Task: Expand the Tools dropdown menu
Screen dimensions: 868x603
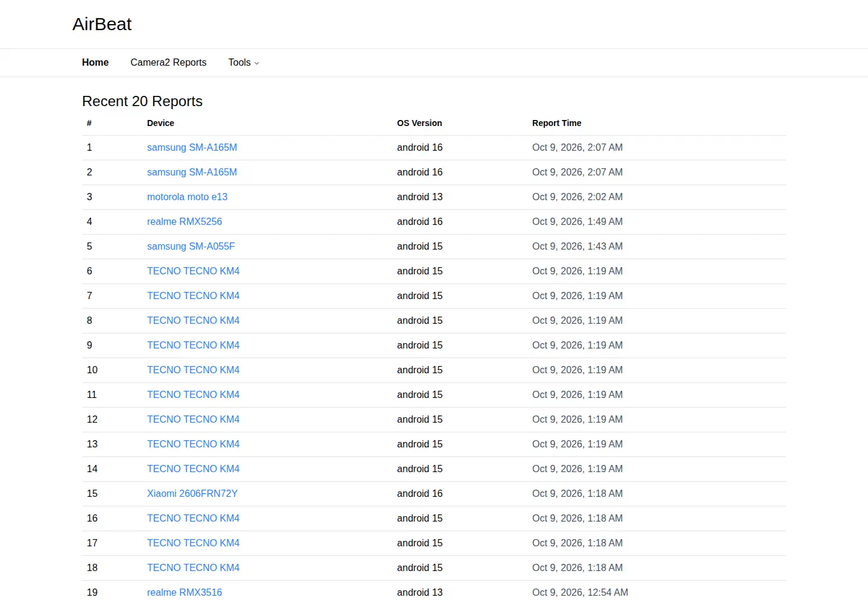Action: [x=244, y=63]
